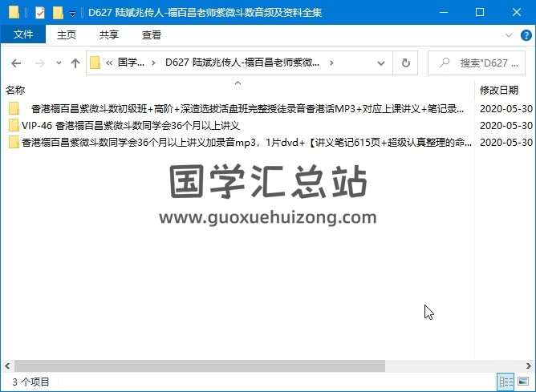Maximize the Explorer window
The height and width of the screenshot is (392, 536).
point(480,12)
